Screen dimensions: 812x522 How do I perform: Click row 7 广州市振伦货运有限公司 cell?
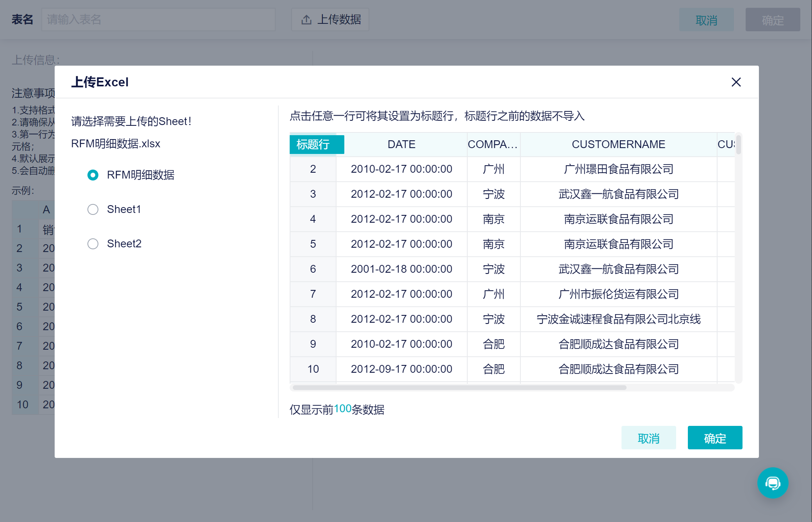(x=618, y=294)
